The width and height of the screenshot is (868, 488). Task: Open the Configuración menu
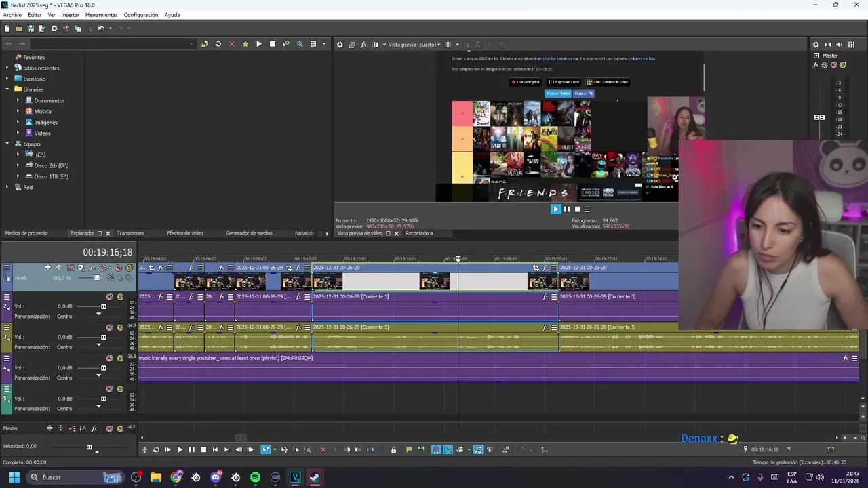pos(141,15)
